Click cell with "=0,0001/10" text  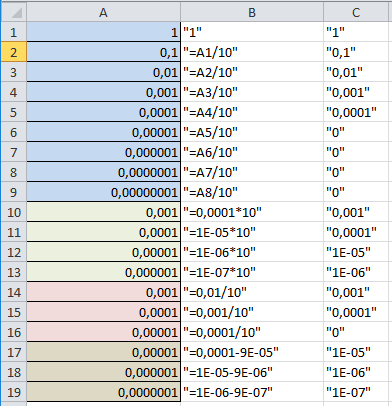[252, 332]
